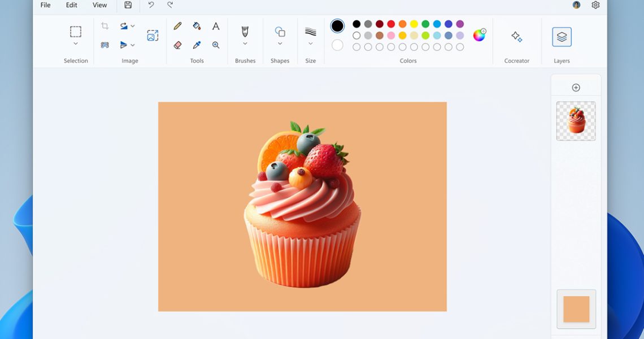Viewport: 644px width, 339px height.
Task: Click the "Image" group label
Action: (x=130, y=61)
